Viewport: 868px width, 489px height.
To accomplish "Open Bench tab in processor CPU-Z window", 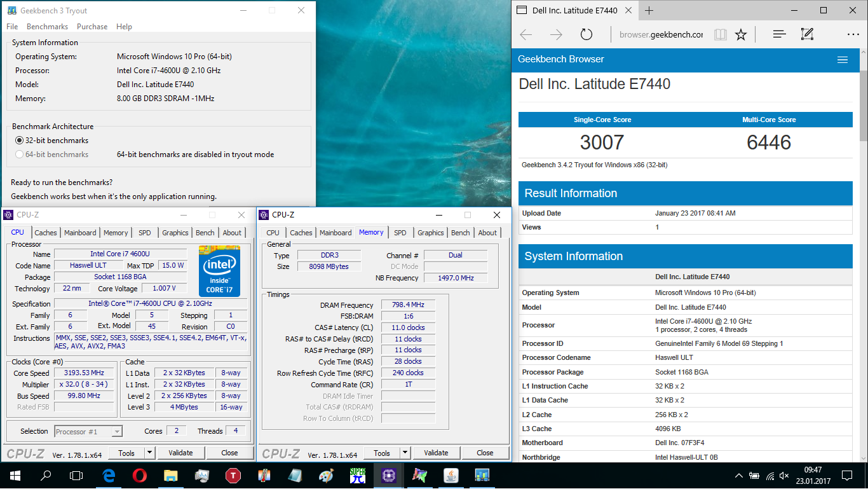I will click(x=205, y=233).
